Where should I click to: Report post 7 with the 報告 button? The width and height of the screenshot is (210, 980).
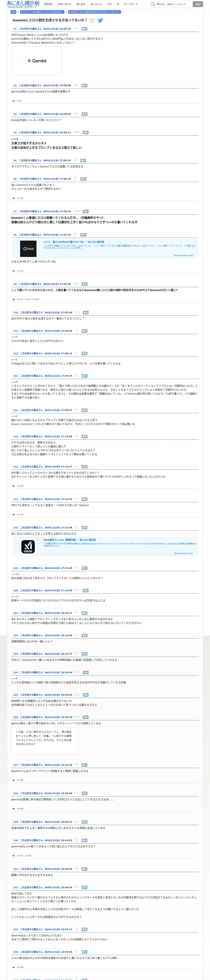pyautogui.click(x=86, y=211)
